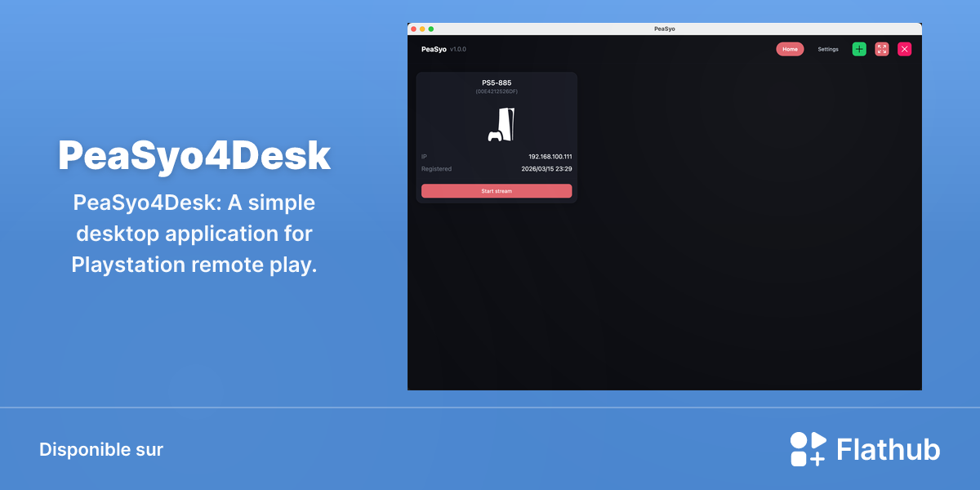The width and height of the screenshot is (980, 490).
Task: Click the yellow macOS minimize button
Action: click(422, 29)
